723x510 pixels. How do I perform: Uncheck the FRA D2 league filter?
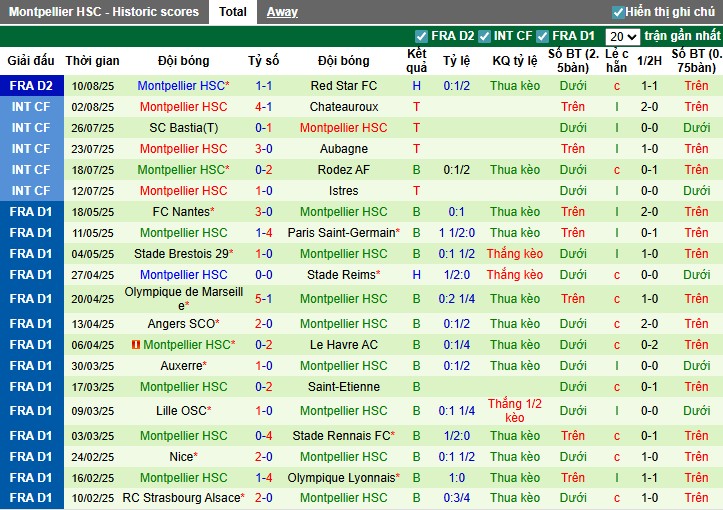(x=421, y=36)
